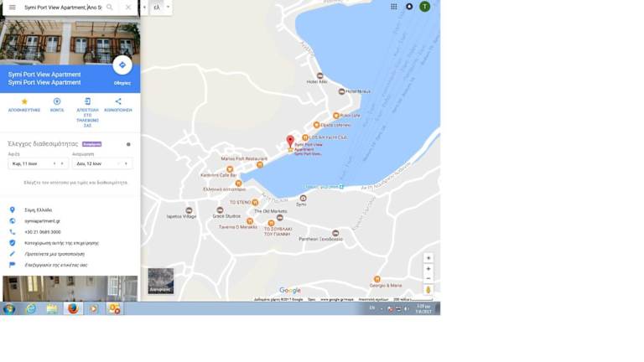Open the green T account avatar

click(x=424, y=7)
